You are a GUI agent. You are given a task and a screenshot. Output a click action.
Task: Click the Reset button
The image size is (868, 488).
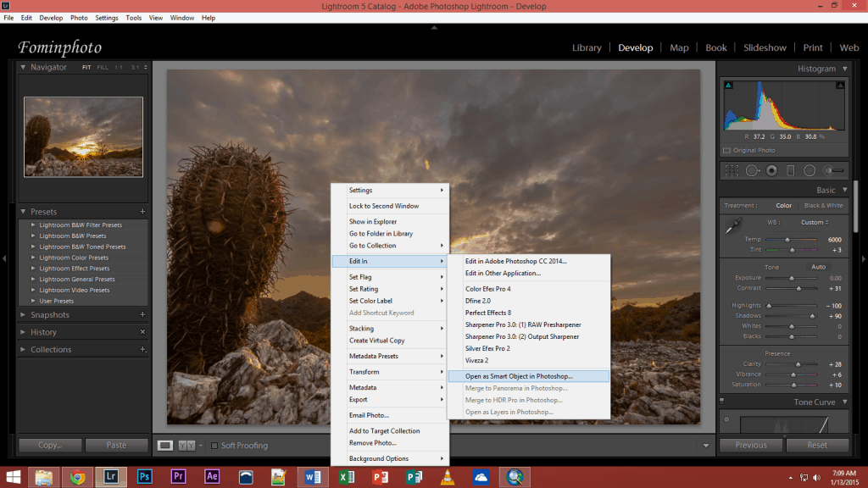click(x=817, y=445)
